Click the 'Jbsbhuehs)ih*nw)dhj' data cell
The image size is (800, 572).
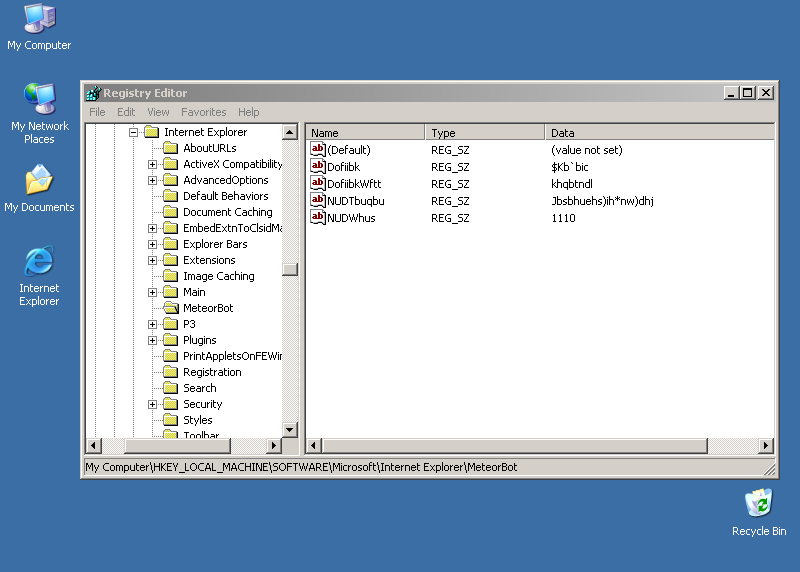pyautogui.click(x=603, y=201)
